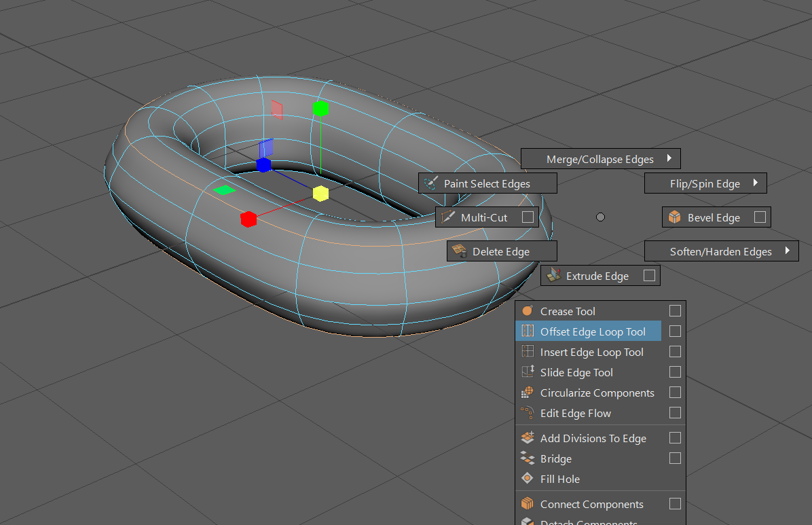Click the green Y-axis scale handle
Screen dimensions: 812x525
pyautogui.click(x=320, y=108)
